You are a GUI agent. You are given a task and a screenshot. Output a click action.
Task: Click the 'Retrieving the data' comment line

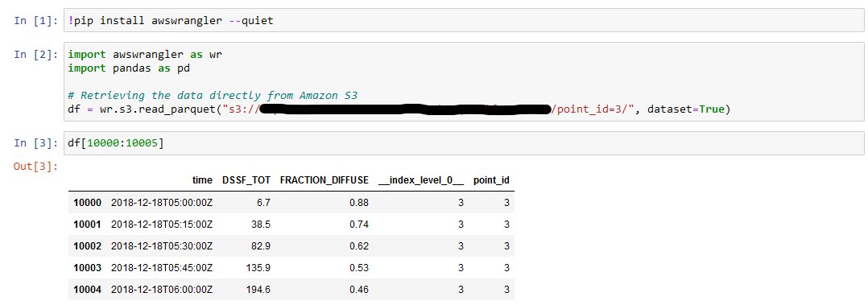point(213,95)
